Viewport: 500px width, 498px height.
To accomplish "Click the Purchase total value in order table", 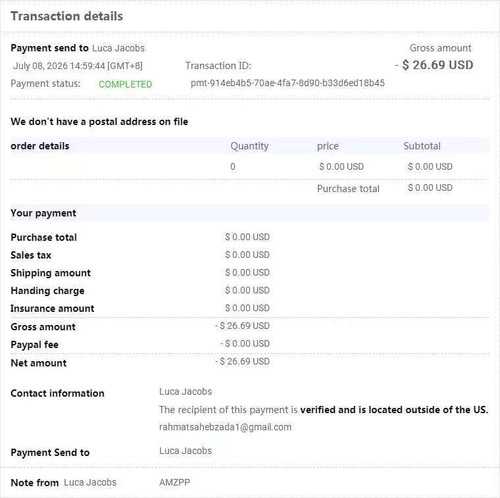I will pyautogui.click(x=430, y=188).
